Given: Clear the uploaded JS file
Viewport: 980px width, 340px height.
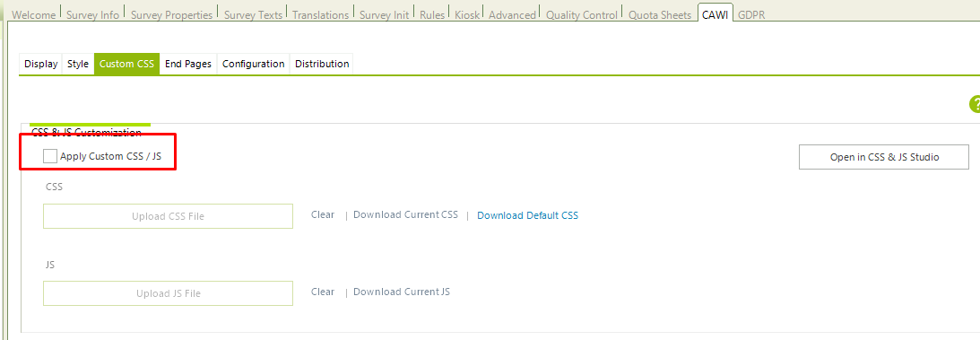Looking at the screenshot, I should (x=323, y=292).
